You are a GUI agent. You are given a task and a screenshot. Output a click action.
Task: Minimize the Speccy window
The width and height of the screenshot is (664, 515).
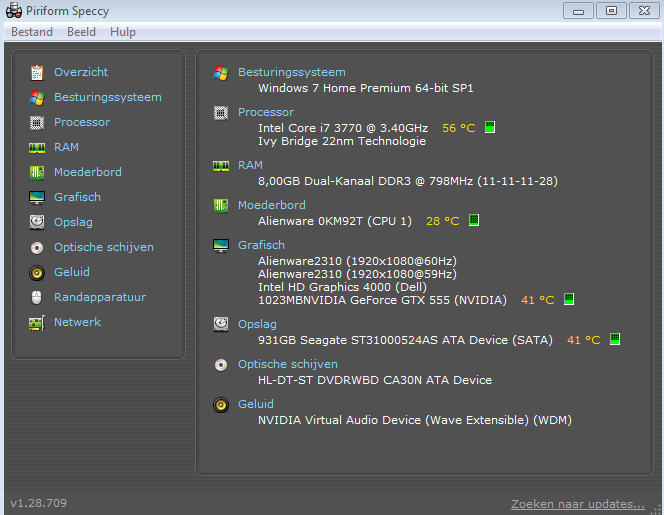578,11
